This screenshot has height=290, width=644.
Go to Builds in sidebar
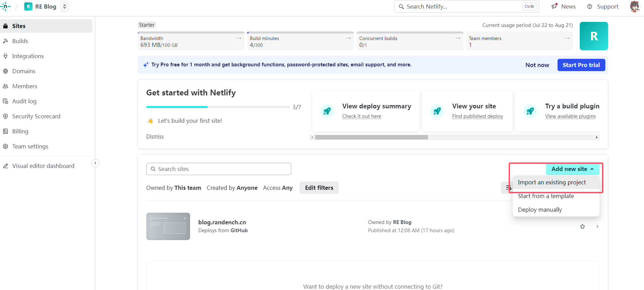(20, 41)
